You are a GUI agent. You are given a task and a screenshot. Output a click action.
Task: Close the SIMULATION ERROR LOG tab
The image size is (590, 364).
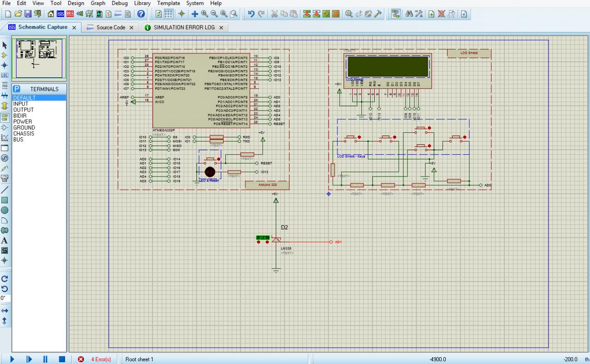(221, 28)
